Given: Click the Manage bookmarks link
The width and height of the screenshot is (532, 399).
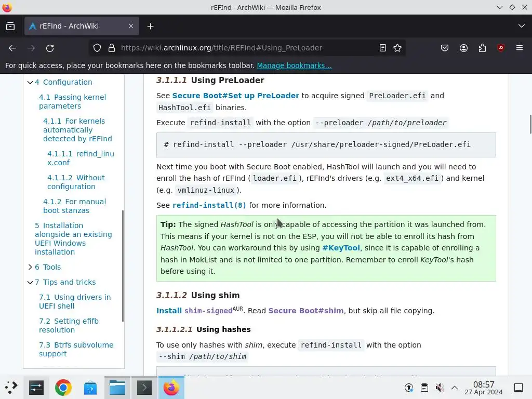Looking at the screenshot, I should click(x=294, y=65).
